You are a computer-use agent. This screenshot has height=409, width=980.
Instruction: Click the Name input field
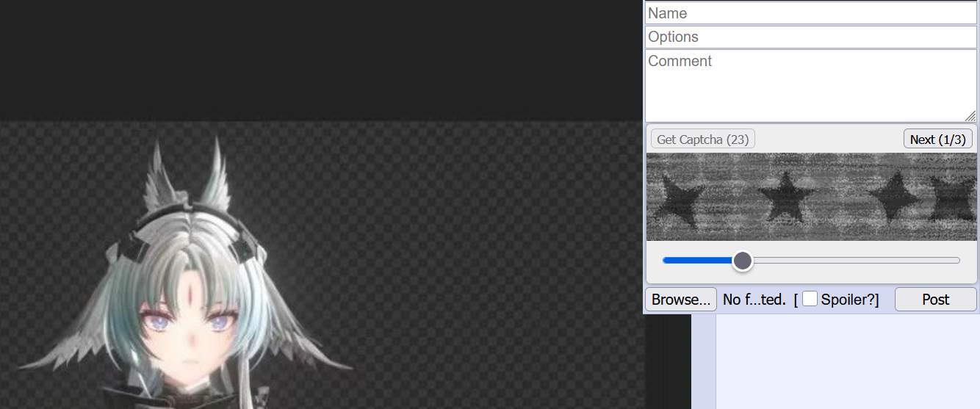coord(811,13)
